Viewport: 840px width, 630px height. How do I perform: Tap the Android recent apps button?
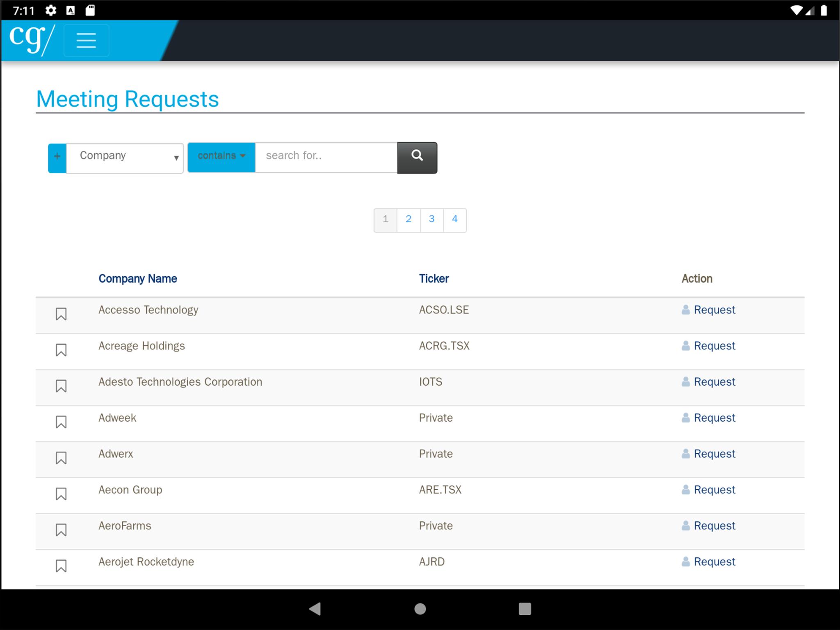525,609
